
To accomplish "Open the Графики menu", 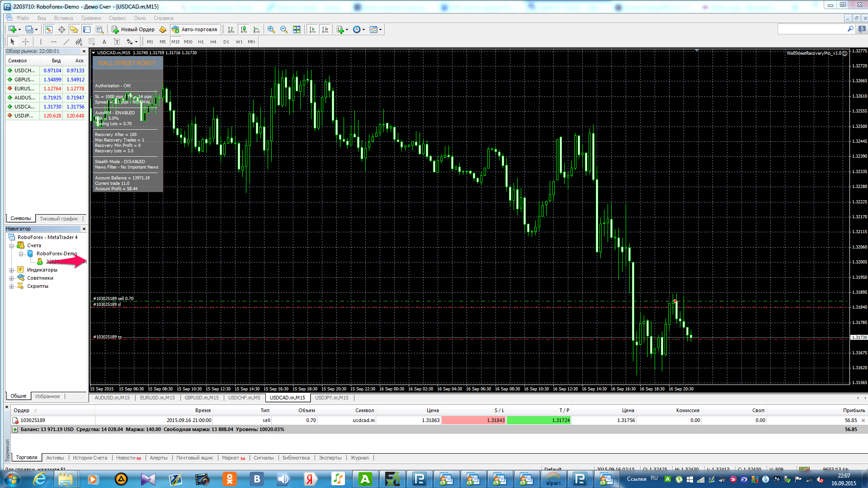I will tap(91, 18).
